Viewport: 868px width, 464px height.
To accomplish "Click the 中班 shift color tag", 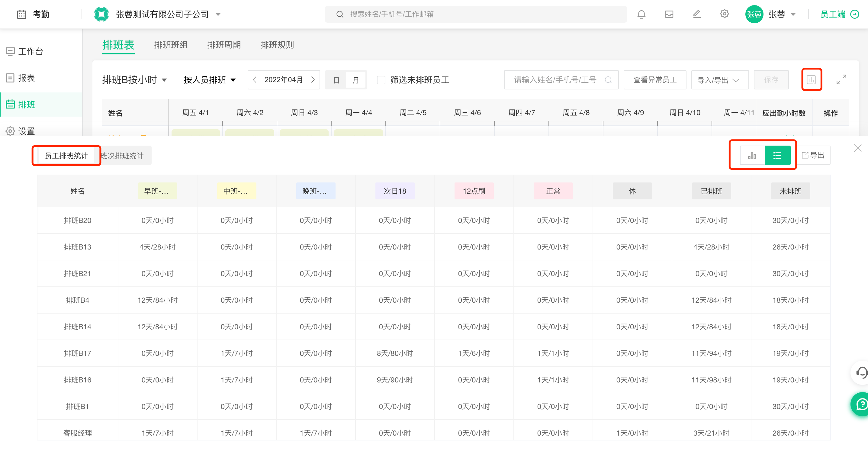I will click(x=236, y=191).
